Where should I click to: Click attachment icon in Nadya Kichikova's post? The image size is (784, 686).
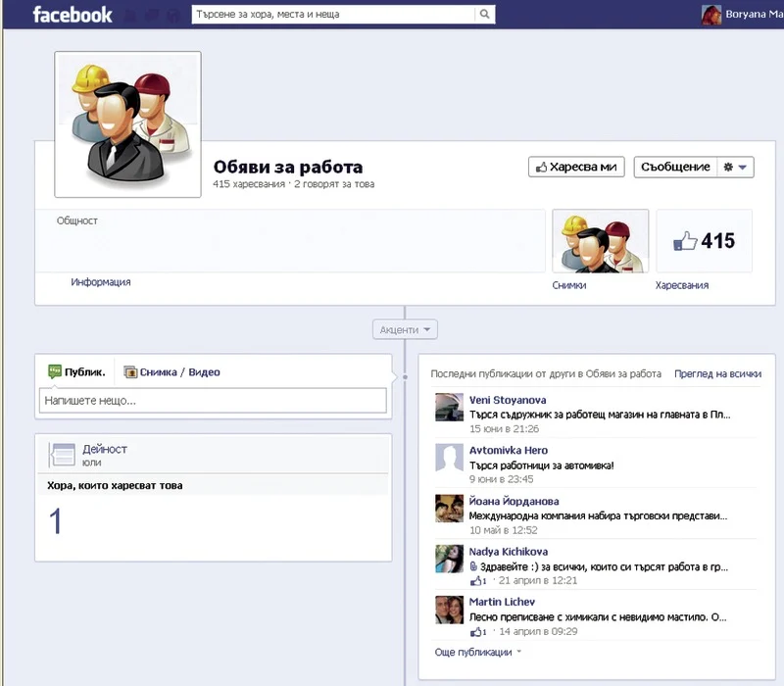pyautogui.click(x=473, y=566)
